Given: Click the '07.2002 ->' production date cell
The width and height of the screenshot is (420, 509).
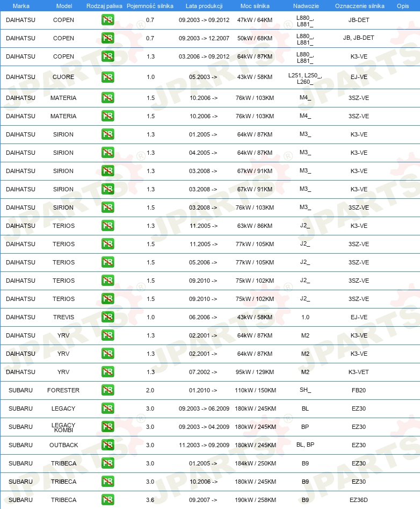Looking at the screenshot, I should point(203,372).
